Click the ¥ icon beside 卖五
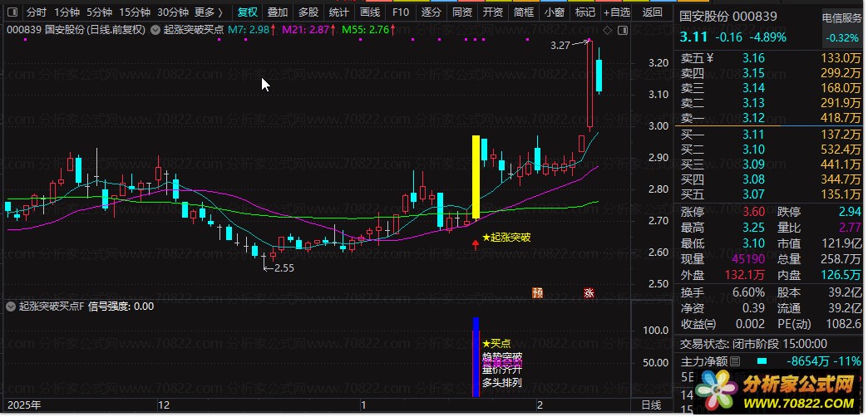This screenshot has width=868, height=417. click(710, 58)
